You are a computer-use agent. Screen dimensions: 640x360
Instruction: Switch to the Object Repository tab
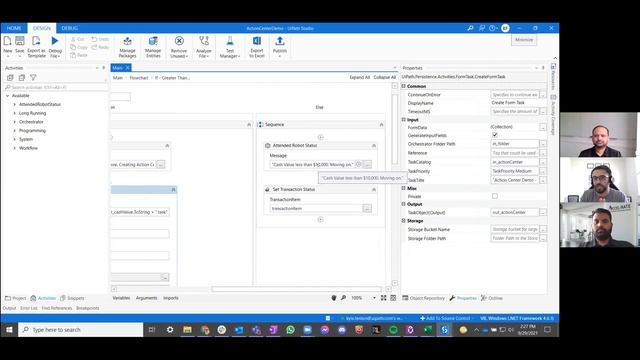coord(424,298)
